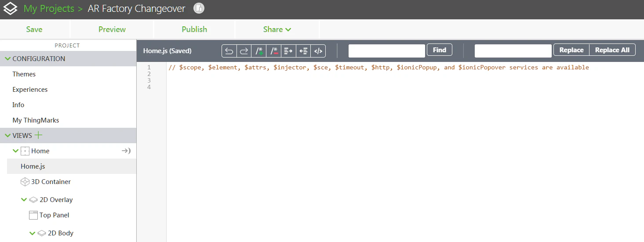
Task: Open Info configuration
Action: click(x=18, y=105)
